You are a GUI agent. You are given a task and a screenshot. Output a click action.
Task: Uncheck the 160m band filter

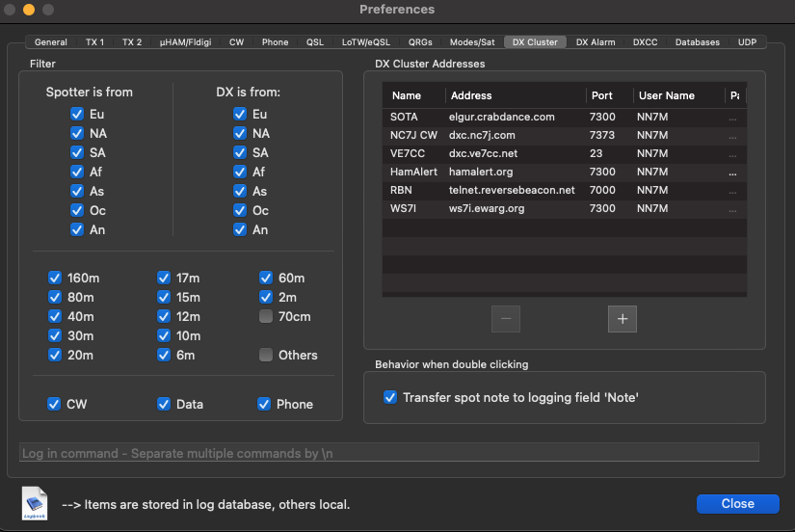pyautogui.click(x=55, y=279)
